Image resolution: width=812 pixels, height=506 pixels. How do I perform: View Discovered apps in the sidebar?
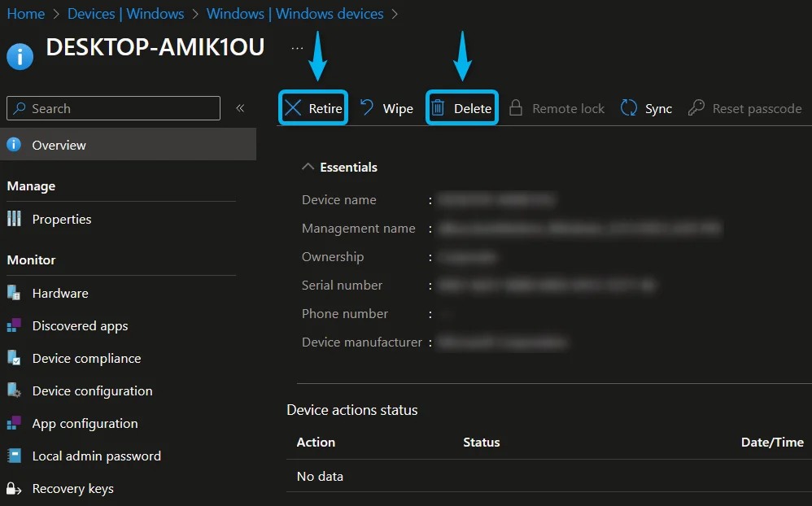(x=79, y=325)
